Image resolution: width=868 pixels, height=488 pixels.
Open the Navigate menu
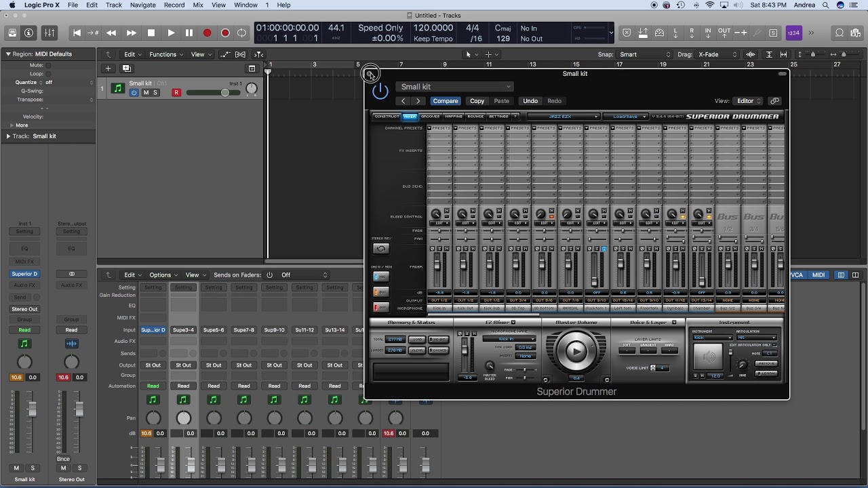[142, 5]
